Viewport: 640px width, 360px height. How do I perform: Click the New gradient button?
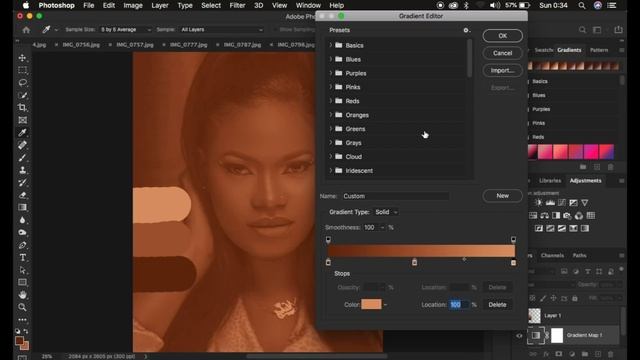coord(502,196)
